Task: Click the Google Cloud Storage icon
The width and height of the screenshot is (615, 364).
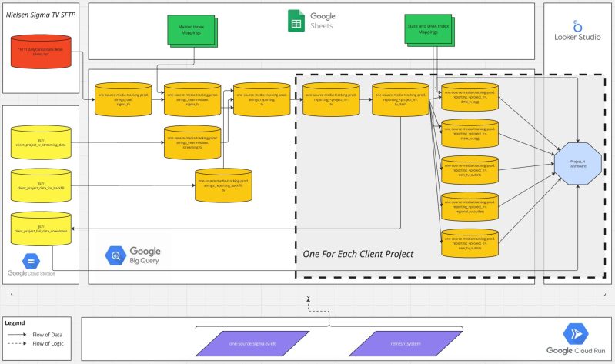Action: click(x=32, y=260)
